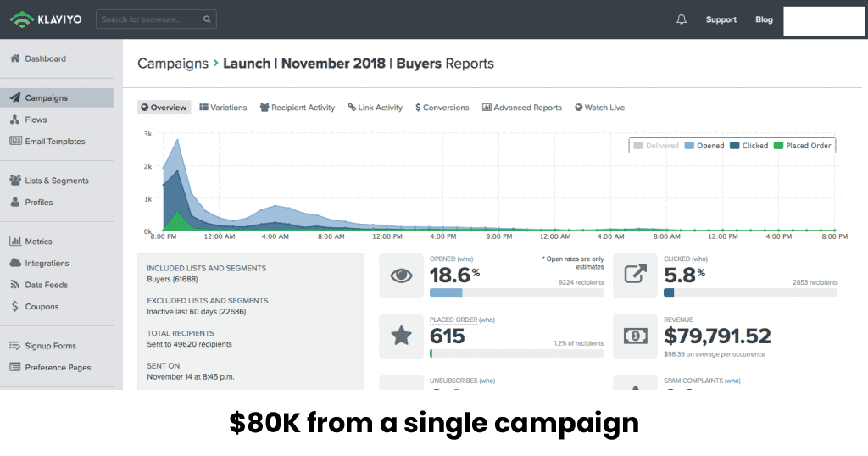Click (who) next to Clicked

pos(699,259)
